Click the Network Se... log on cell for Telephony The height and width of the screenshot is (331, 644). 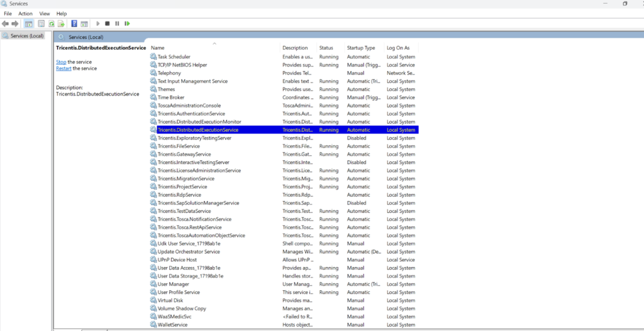coord(401,73)
